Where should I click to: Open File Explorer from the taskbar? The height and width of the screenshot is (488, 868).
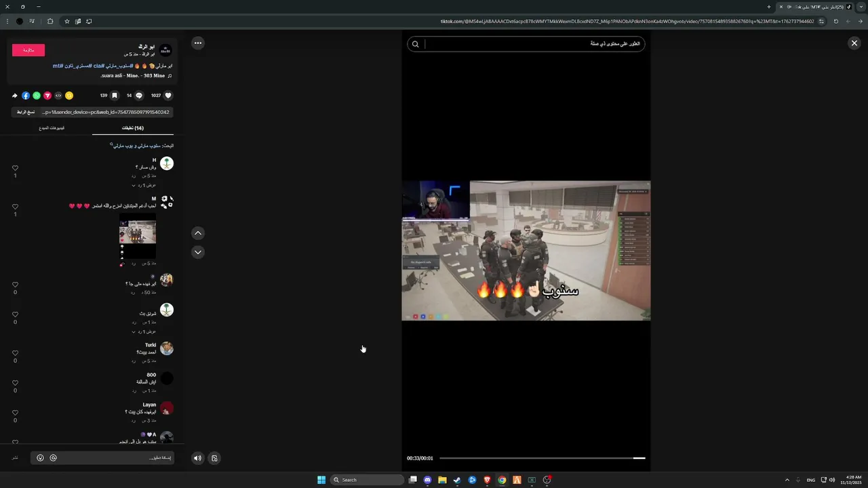[442, 480]
